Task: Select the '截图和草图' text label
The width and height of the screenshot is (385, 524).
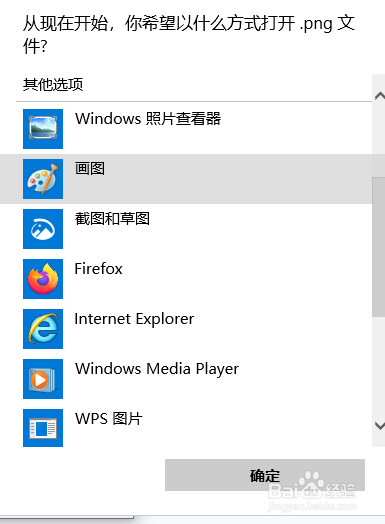Action: pyautogui.click(x=112, y=219)
